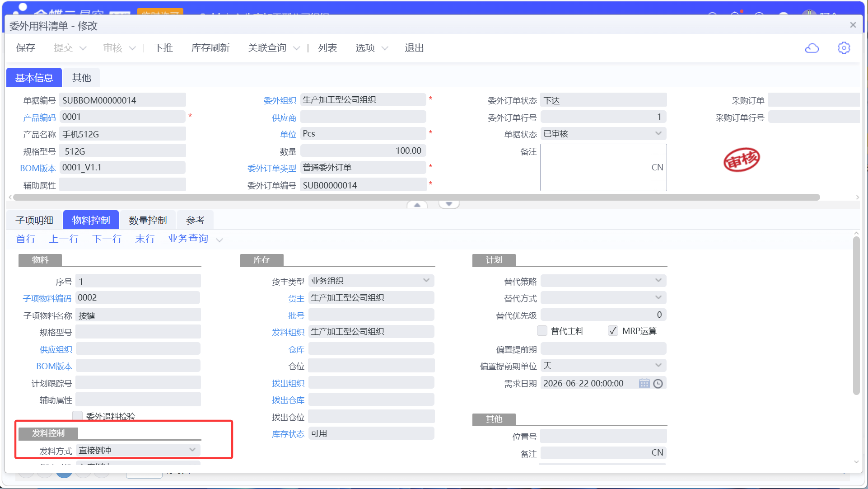Screen dimensions: 868x489
Task: Open the 发料方式 dropdown
Action: pyautogui.click(x=138, y=450)
